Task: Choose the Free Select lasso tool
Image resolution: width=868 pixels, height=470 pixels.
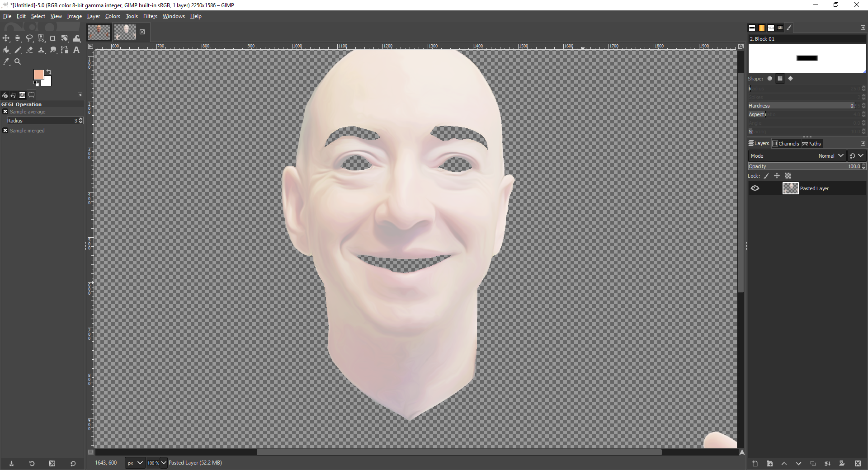Action: click(x=29, y=38)
